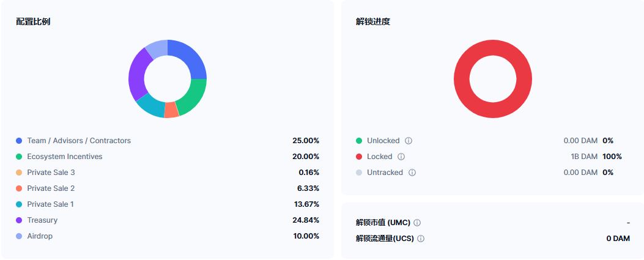Toggle the Ecosystem Incentives legend entry
The image size is (644, 260).
click(59, 157)
